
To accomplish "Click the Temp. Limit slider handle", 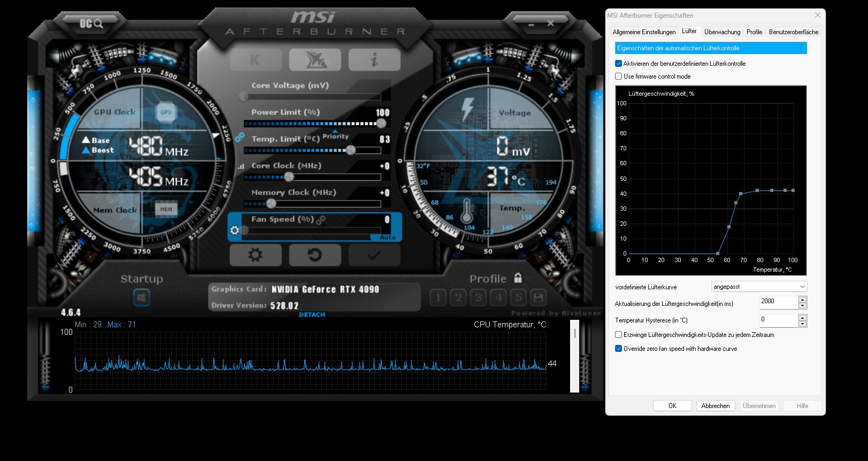I will tap(350, 150).
